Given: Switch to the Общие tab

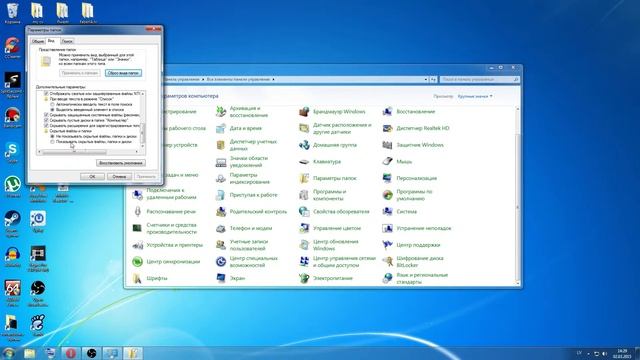Looking at the screenshot, I should [38, 41].
